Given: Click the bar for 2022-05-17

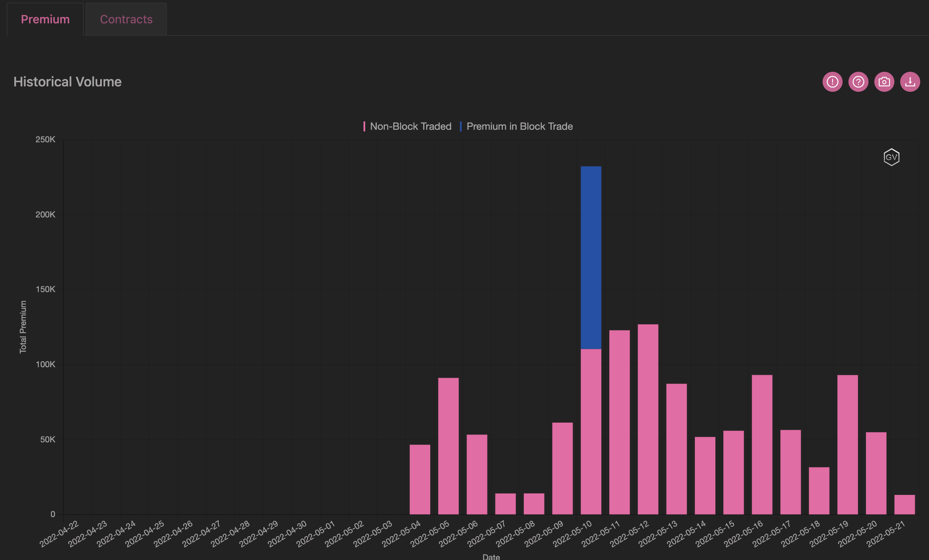Looking at the screenshot, I should [x=790, y=472].
